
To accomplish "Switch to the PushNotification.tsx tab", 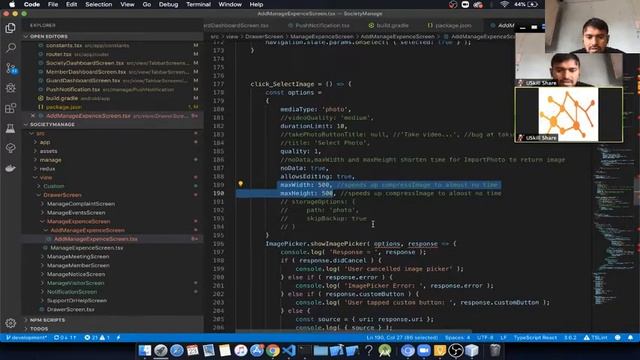I will tap(319, 25).
